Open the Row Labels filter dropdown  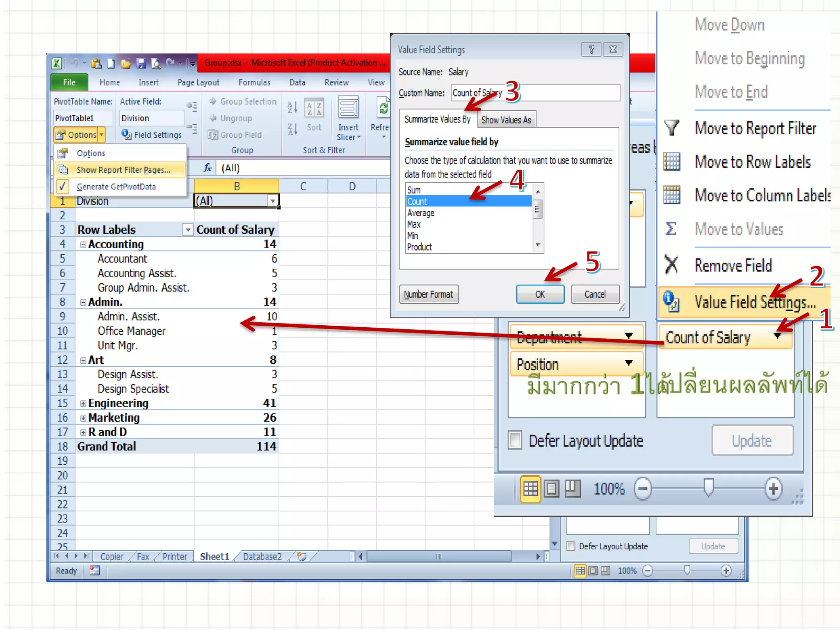click(x=187, y=230)
